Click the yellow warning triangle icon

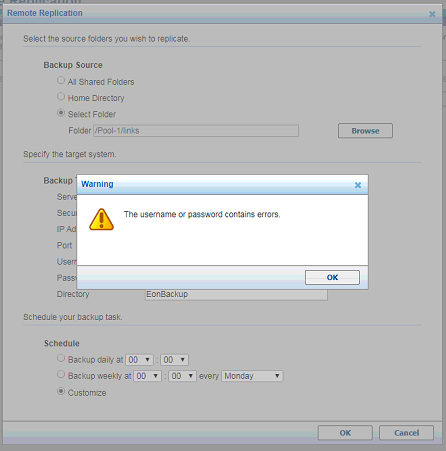tap(101, 219)
